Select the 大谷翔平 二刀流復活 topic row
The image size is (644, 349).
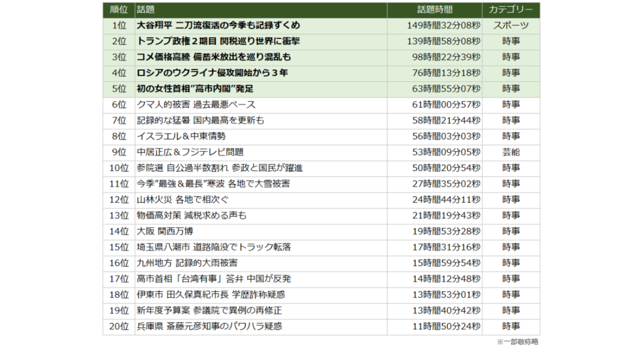[218, 25]
